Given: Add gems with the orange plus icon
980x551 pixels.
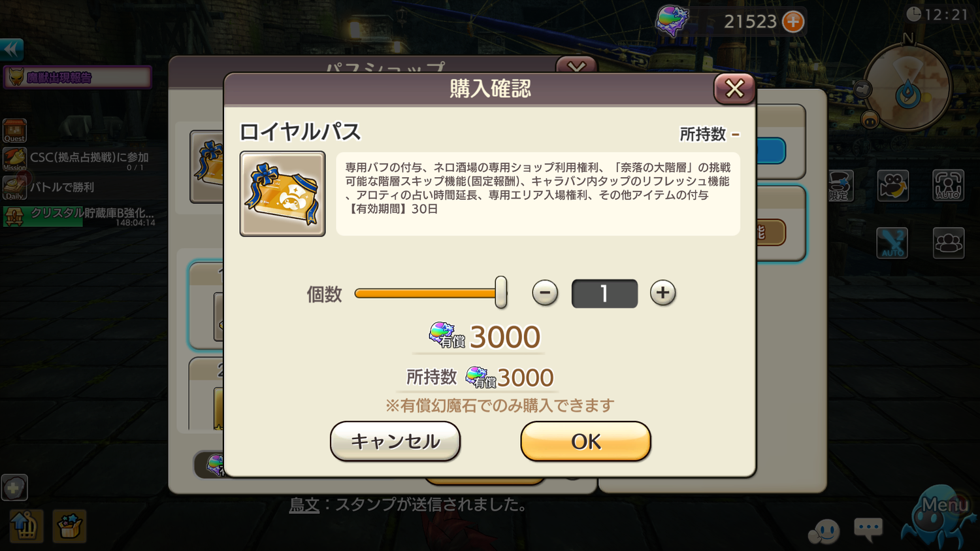Looking at the screenshot, I should 793,22.
